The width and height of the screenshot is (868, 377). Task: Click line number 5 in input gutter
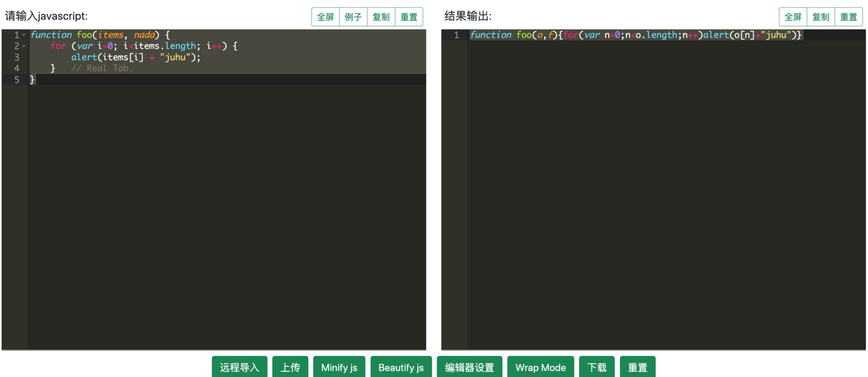tap(17, 80)
